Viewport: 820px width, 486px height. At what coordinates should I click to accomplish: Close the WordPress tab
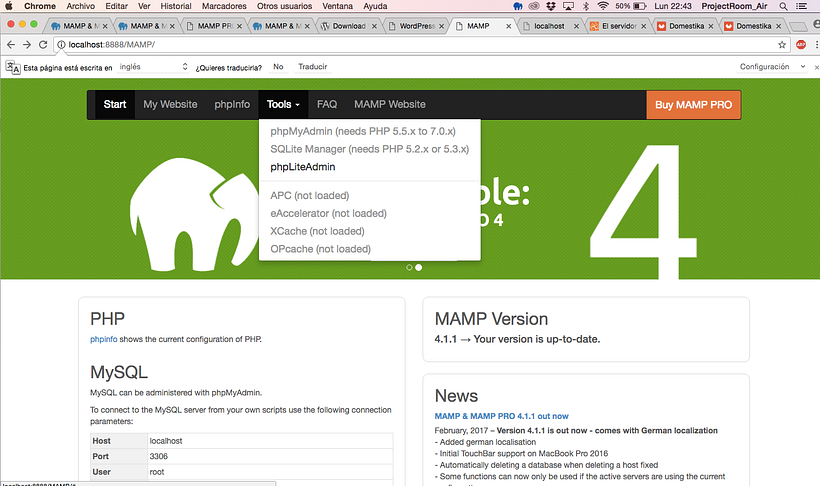coord(441,26)
